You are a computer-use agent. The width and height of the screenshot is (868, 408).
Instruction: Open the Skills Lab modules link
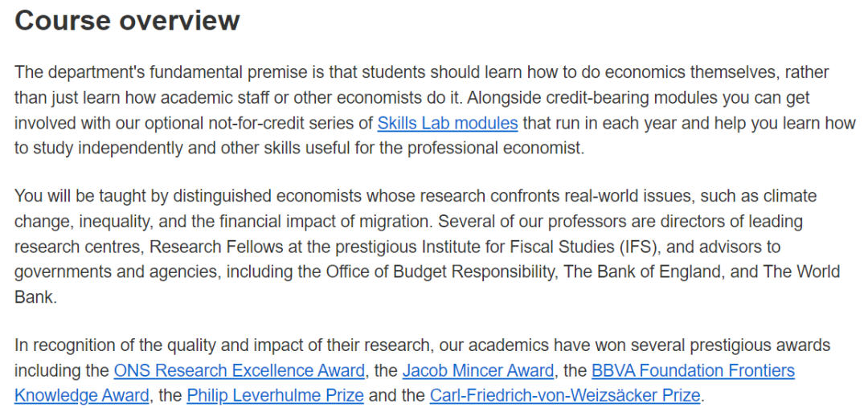(448, 123)
